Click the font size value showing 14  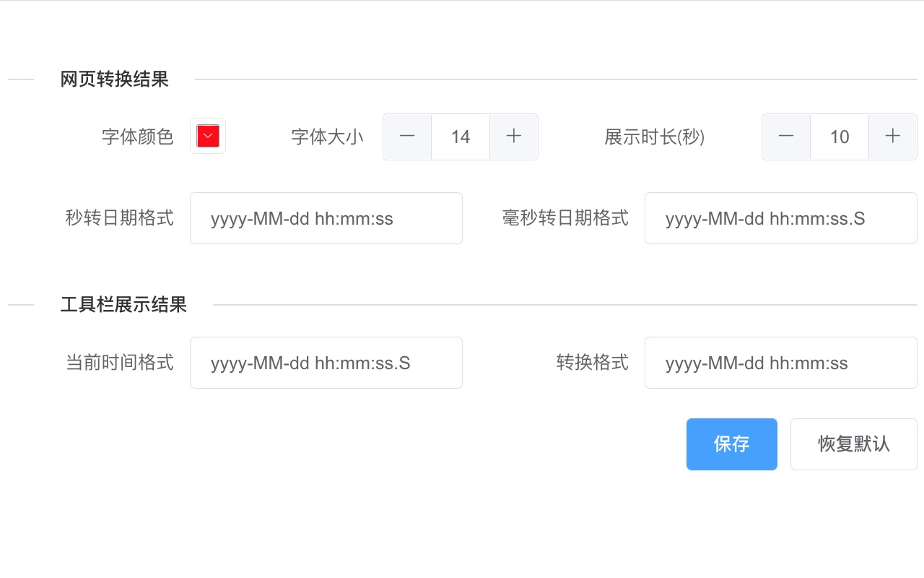tap(460, 137)
